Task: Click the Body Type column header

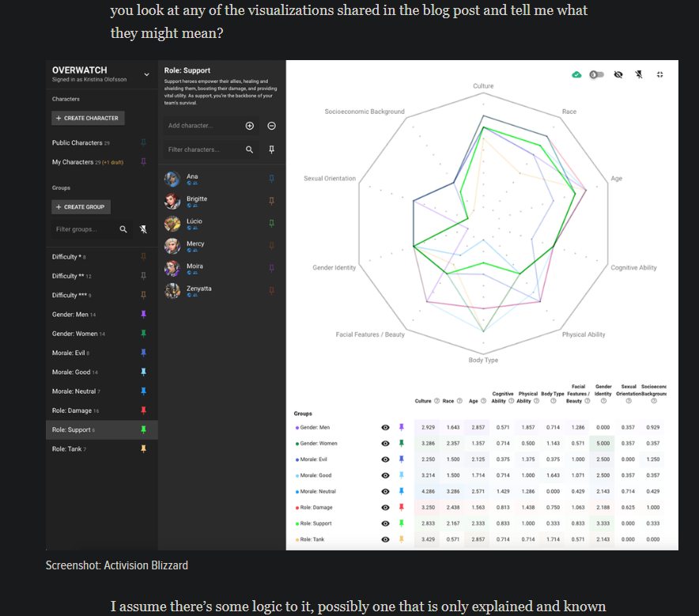Action: tap(553, 394)
